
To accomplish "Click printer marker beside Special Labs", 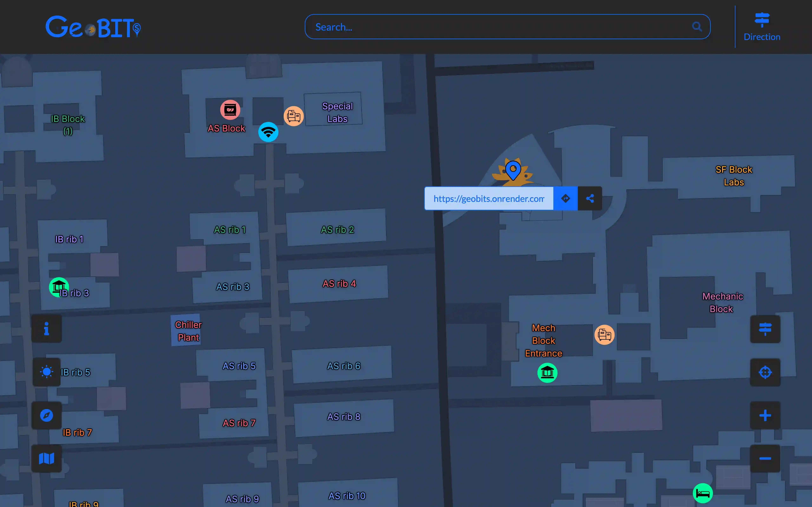I will (x=294, y=116).
